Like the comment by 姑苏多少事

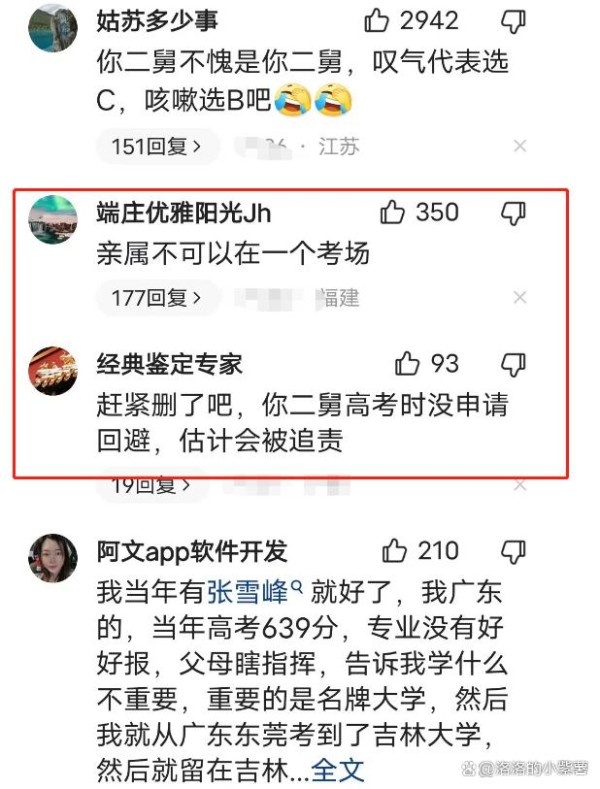(377, 21)
